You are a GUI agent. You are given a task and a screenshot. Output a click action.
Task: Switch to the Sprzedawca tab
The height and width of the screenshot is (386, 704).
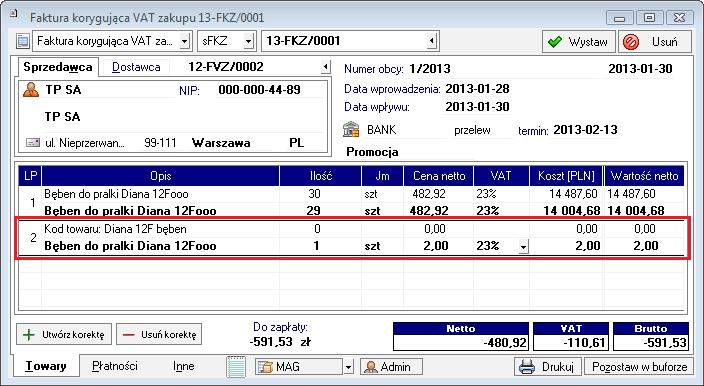pyautogui.click(x=57, y=67)
